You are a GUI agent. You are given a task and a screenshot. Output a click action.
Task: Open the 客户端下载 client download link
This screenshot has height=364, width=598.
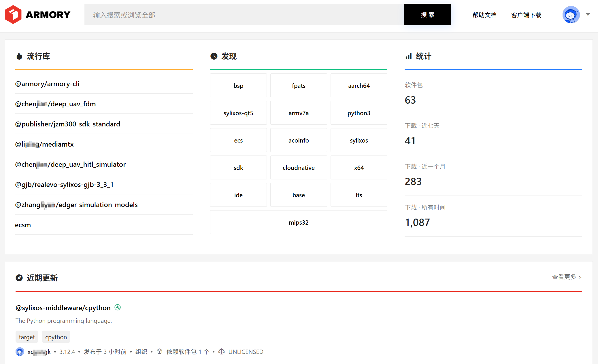(x=526, y=15)
